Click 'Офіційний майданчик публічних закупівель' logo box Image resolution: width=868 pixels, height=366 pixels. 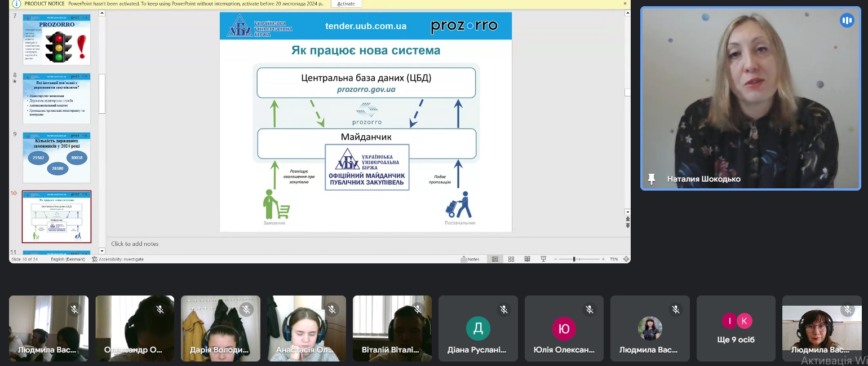click(x=366, y=166)
